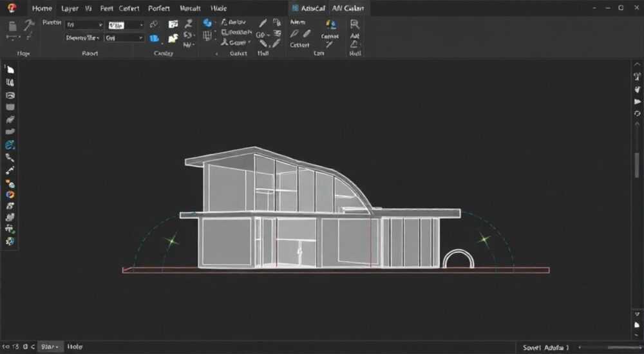This screenshot has height=354, width=644.
Task: Click the vertical scrollbar on the right edge
Action: [637, 164]
